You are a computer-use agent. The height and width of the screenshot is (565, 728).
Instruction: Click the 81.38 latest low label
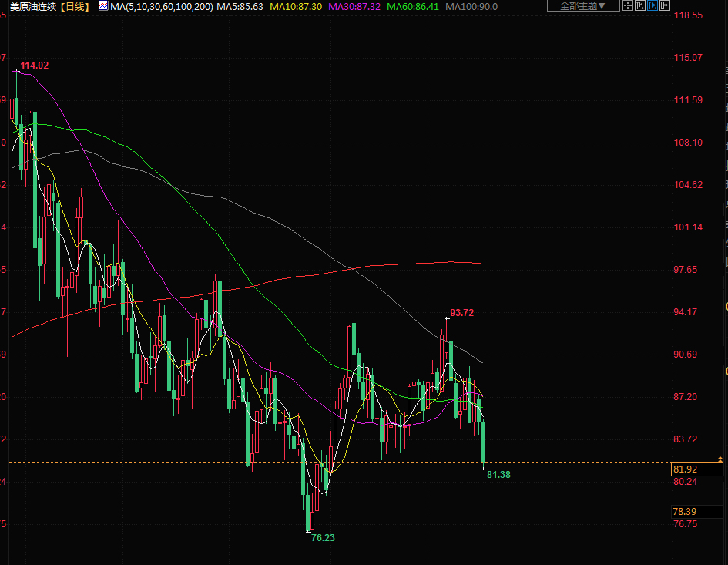point(498,475)
